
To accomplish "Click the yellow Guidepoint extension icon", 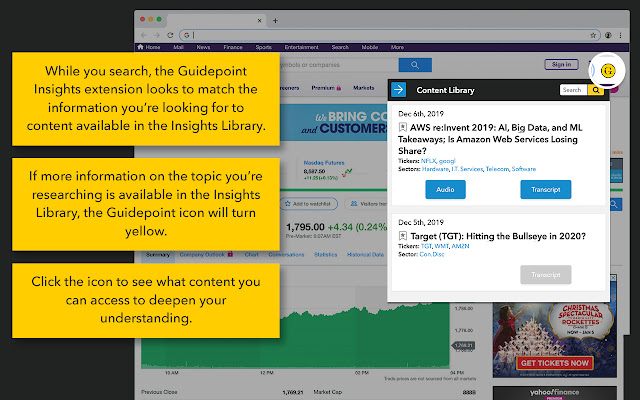I will [608, 70].
